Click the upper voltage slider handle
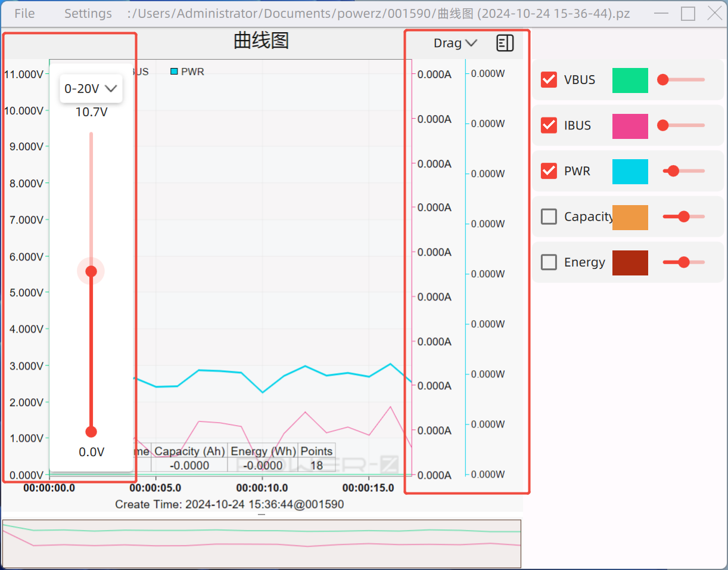 (91, 271)
